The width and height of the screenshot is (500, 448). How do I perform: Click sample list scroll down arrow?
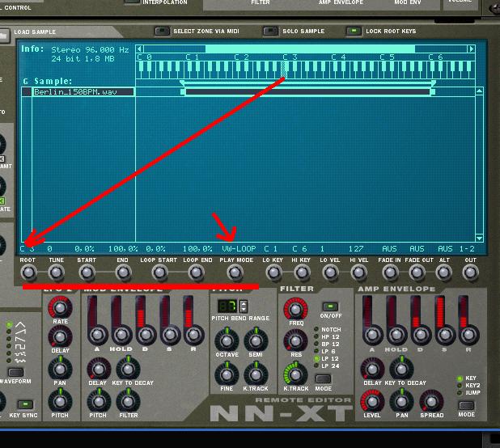coord(479,238)
